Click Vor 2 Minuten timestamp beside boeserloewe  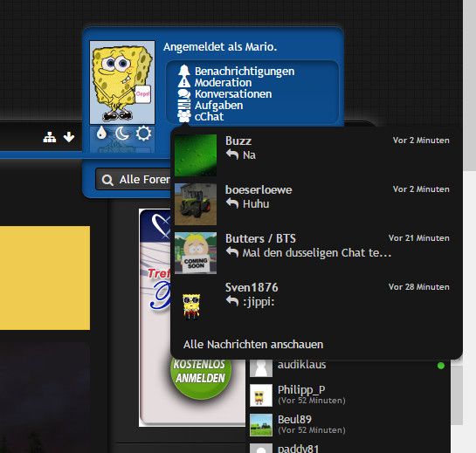[421, 189]
